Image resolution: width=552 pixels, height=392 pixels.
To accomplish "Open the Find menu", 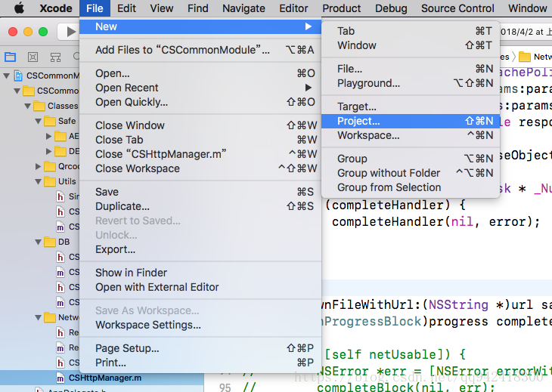I will point(198,8).
